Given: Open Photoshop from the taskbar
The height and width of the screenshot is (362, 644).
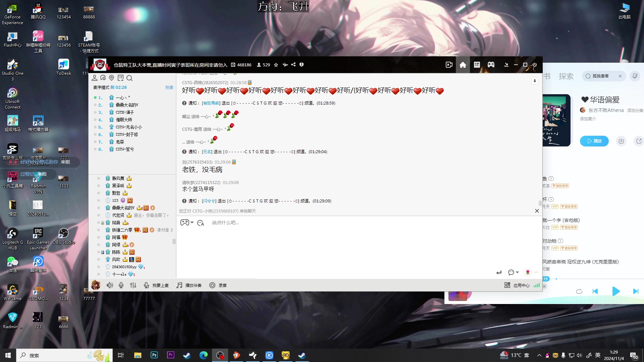Looking at the screenshot, I should click(154, 355).
